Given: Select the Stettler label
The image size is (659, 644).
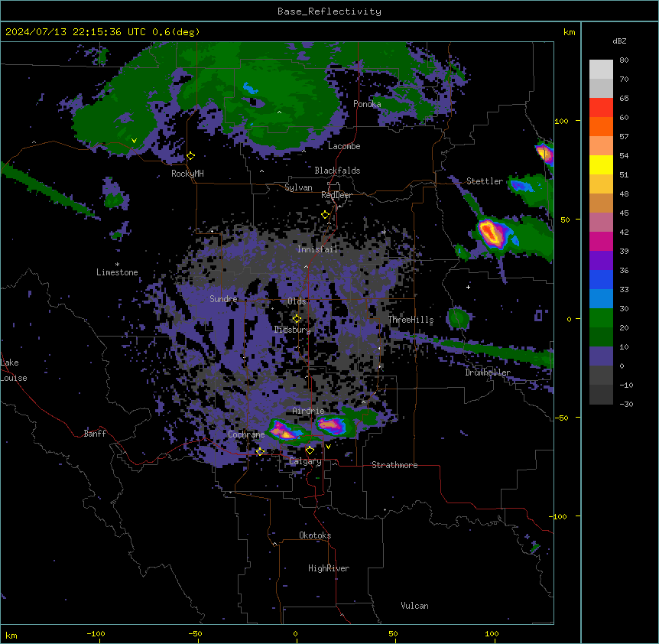Looking at the screenshot, I should point(485,181).
